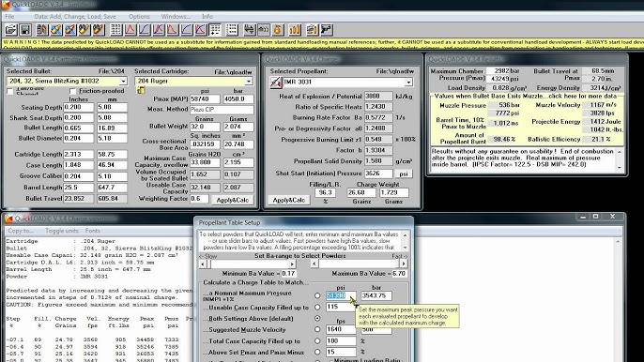Expand the Selected Bullet dropdown
The image size is (644, 362).
click(x=123, y=81)
